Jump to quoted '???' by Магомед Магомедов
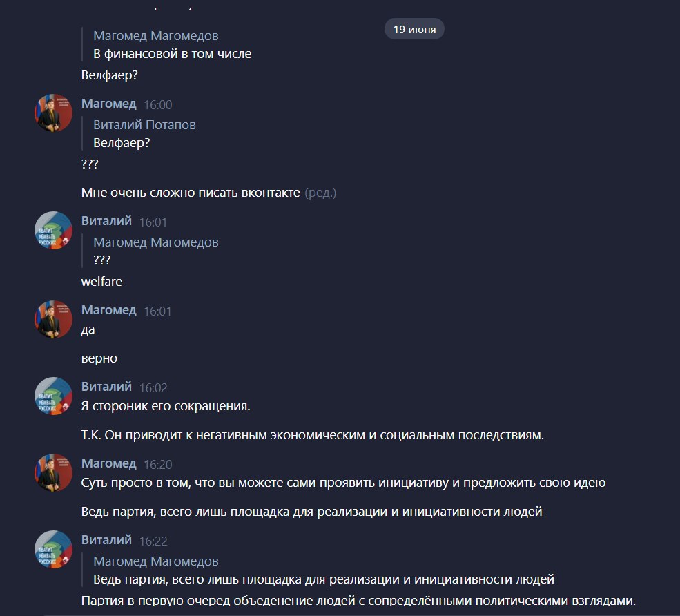Viewport: 680px width, 616px height. 156,251
